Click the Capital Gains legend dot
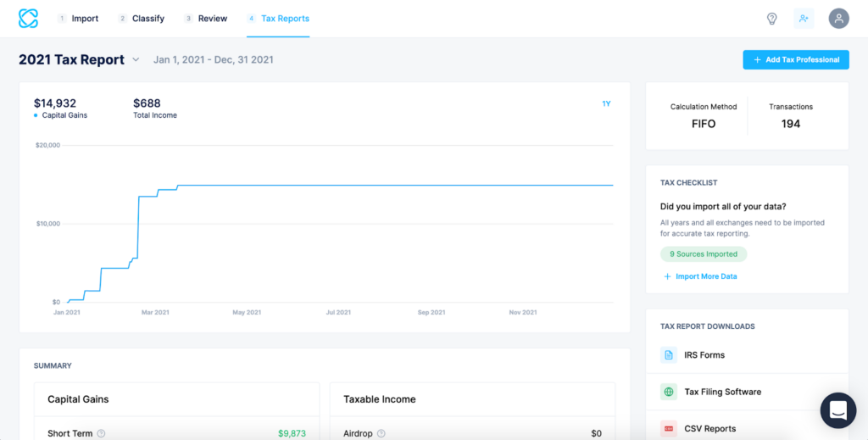This screenshot has height=440, width=868. coord(36,115)
